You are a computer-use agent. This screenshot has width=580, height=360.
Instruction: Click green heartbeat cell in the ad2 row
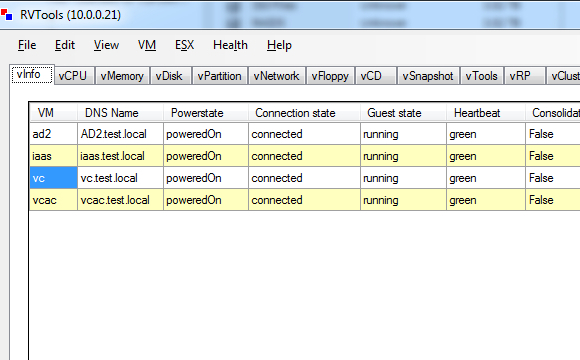pyautogui.click(x=486, y=134)
